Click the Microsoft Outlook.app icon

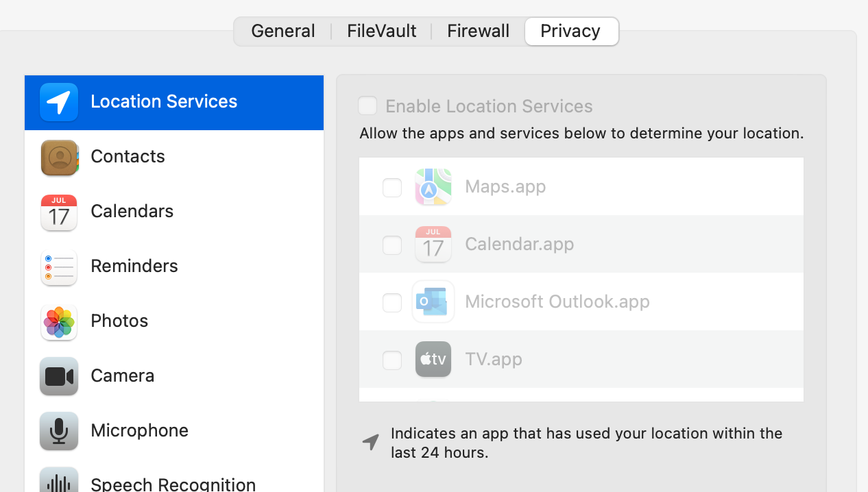(433, 302)
